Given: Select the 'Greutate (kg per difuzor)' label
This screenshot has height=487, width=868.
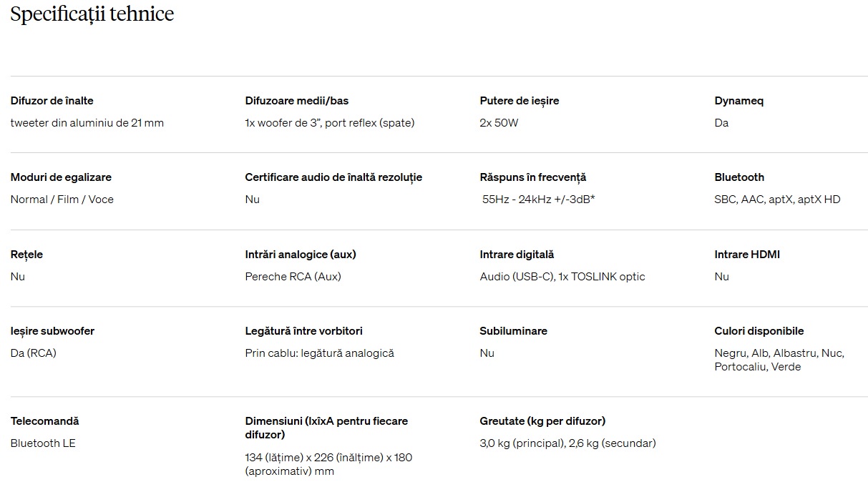Looking at the screenshot, I should [x=542, y=421].
